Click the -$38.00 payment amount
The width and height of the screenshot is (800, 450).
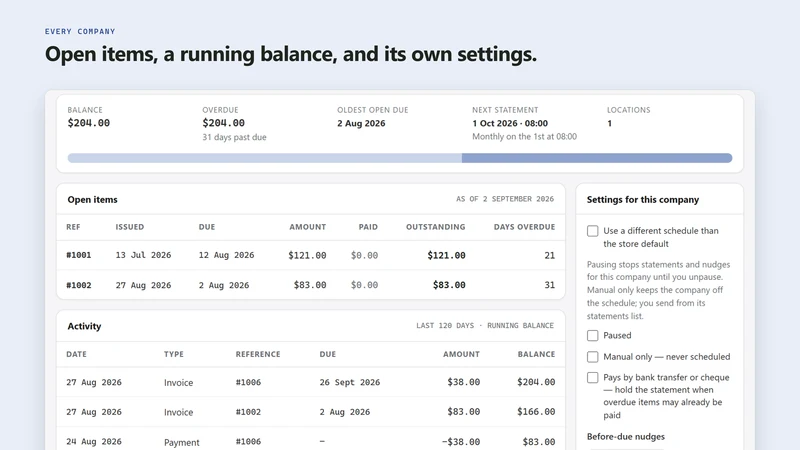[x=461, y=442]
